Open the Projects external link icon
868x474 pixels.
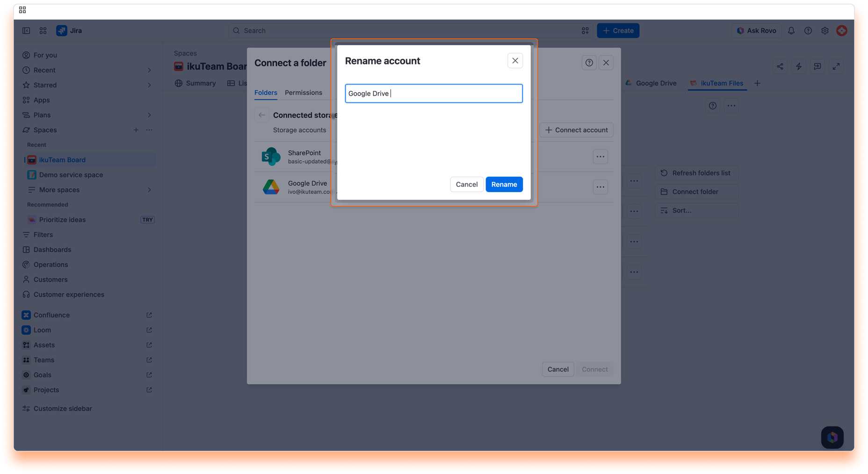[x=149, y=390]
